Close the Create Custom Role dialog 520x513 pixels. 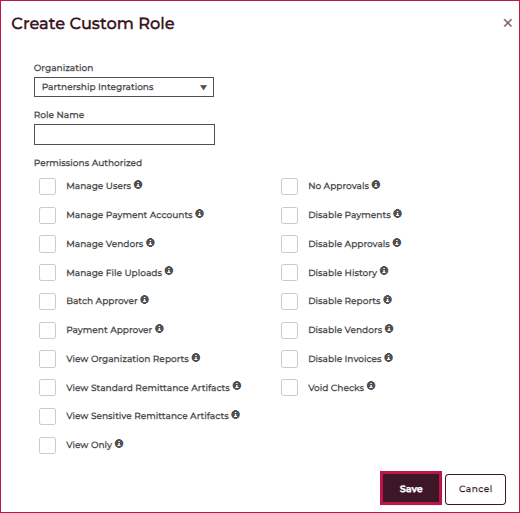pos(507,23)
